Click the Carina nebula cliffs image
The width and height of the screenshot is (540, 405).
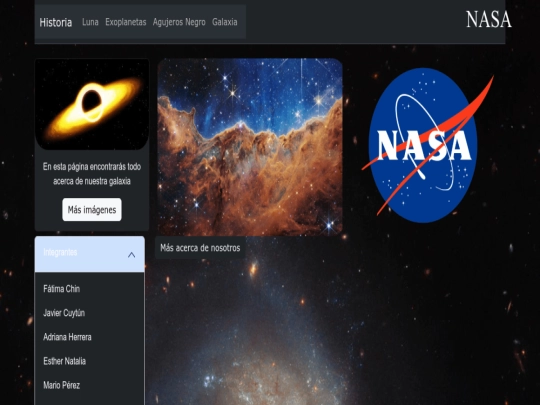point(250,147)
